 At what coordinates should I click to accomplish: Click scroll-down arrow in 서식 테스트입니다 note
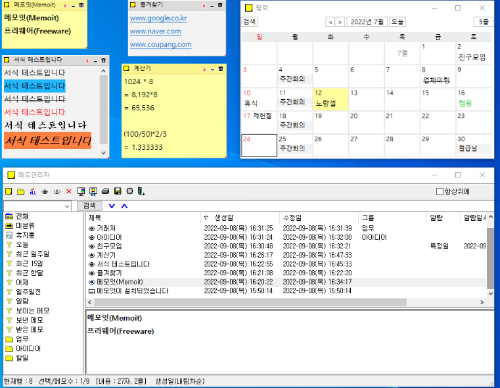[x=104, y=153]
